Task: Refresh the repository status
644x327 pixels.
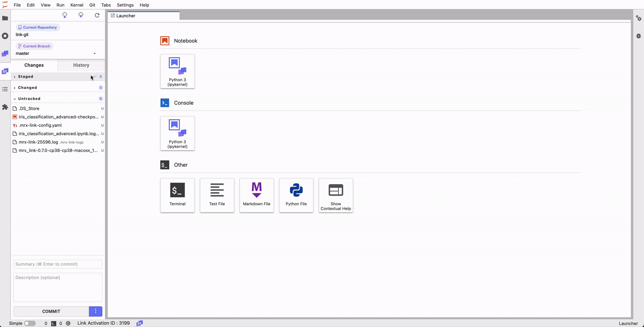Action: click(97, 15)
